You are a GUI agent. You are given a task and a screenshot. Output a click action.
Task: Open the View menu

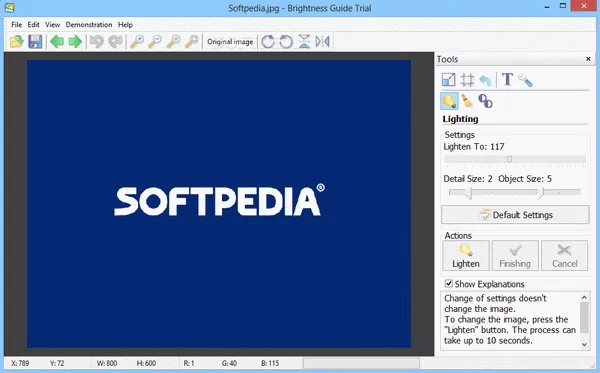[52, 24]
